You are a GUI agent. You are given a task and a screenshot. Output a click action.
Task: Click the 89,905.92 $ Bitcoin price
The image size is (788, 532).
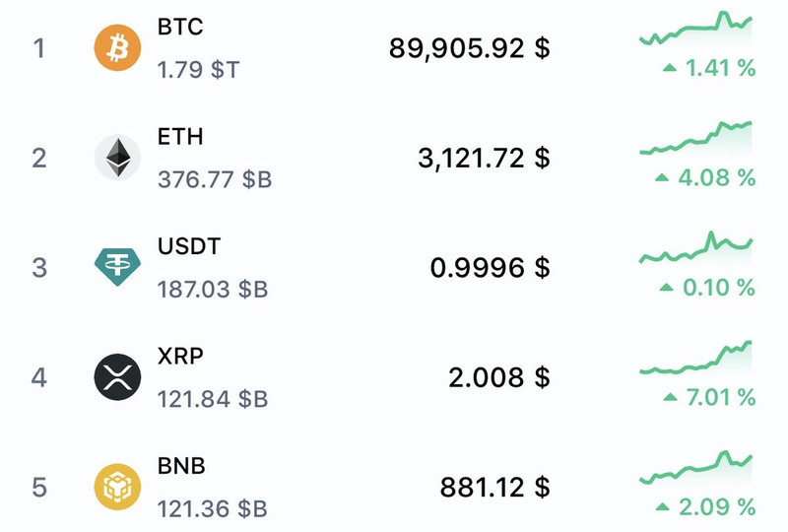click(x=469, y=48)
